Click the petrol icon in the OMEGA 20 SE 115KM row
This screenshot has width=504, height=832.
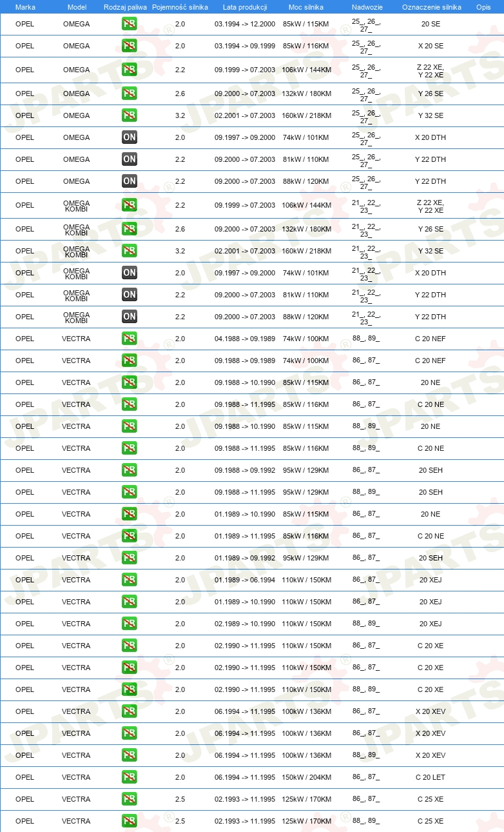click(130, 24)
